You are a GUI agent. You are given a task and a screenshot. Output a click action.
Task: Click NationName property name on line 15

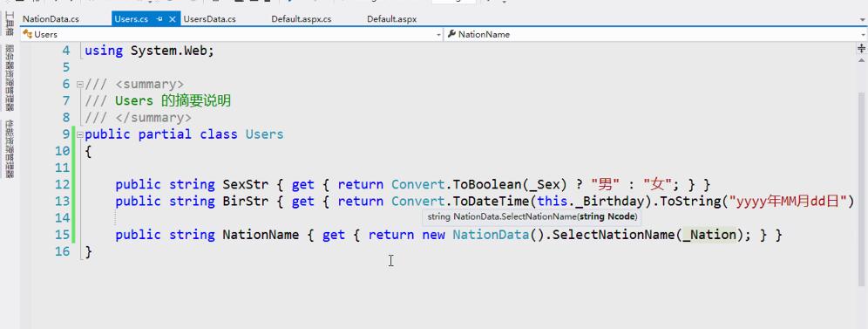(261, 235)
